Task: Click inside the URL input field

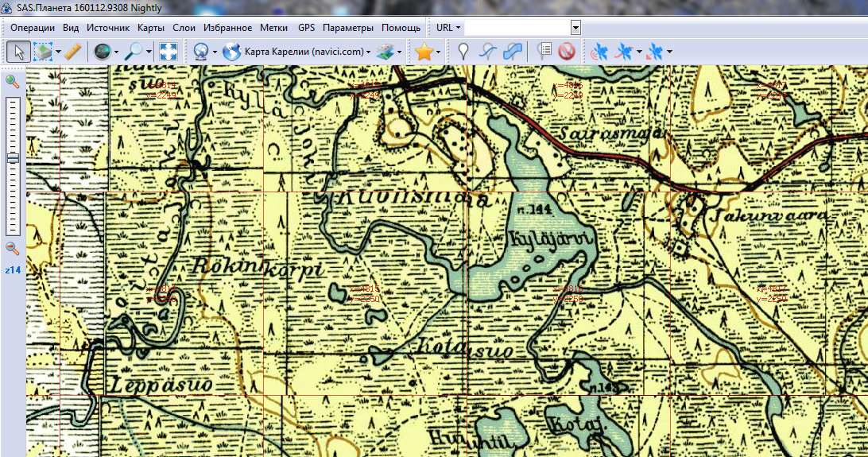Action: pos(517,28)
